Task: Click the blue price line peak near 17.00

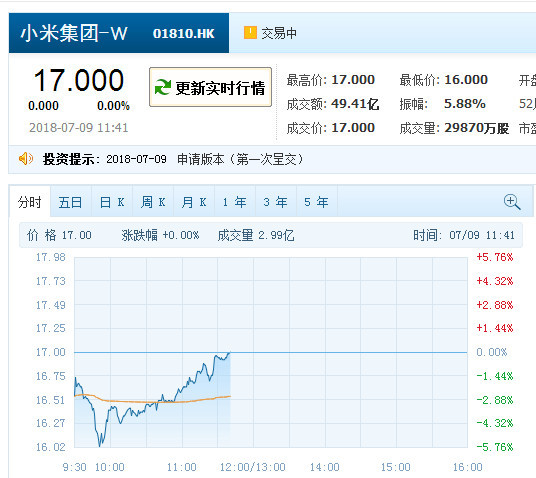Action: click(230, 353)
